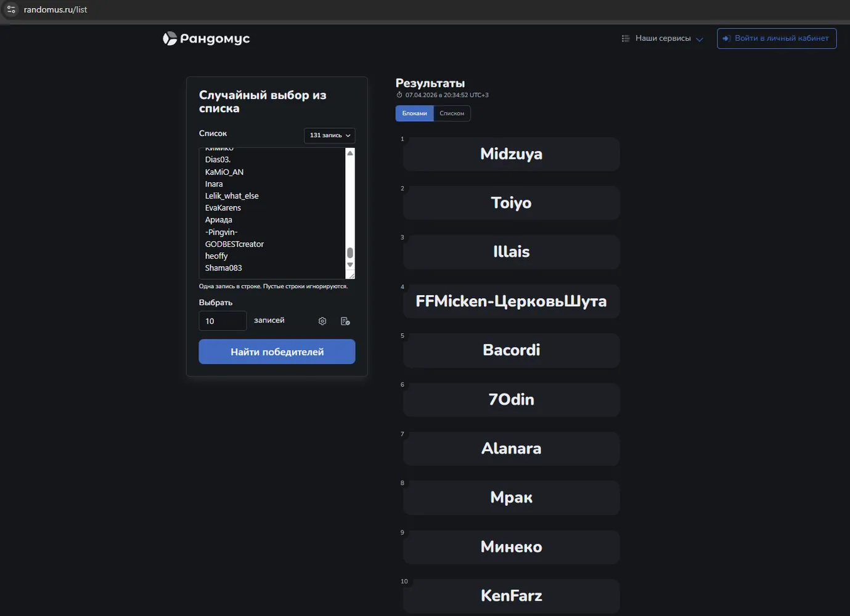The height and width of the screenshot is (616, 850).
Task: Switch results view to Списком
Action: 452,113
